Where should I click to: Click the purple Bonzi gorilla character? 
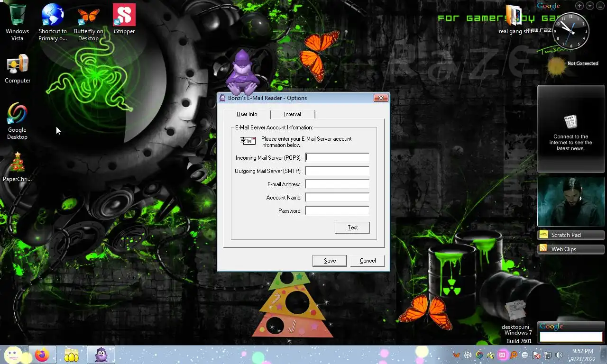(x=242, y=72)
